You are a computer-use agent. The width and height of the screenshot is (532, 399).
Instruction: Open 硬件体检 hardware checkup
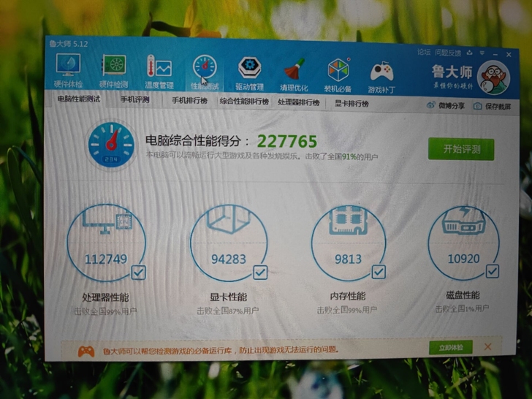coord(68,71)
